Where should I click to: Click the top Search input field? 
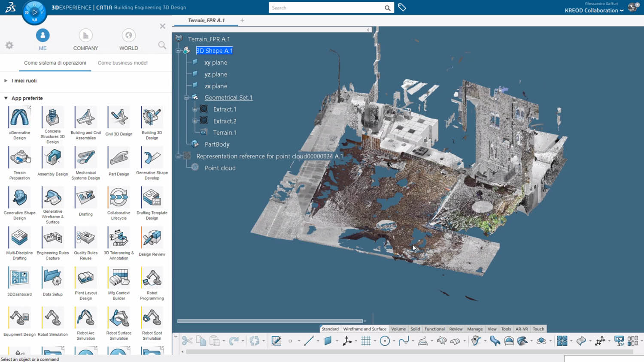[326, 8]
